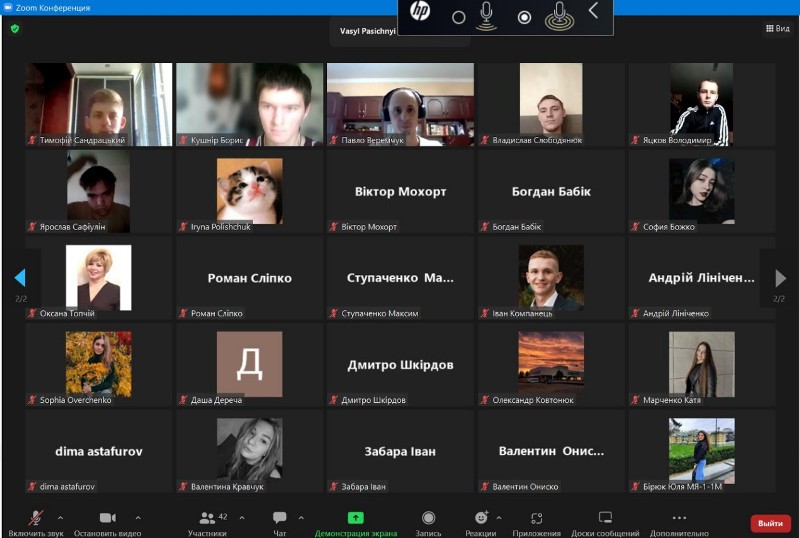Viewport: 800px width, 538px height.
Task: Open the Приложения apps icon
Action: click(537, 518)
